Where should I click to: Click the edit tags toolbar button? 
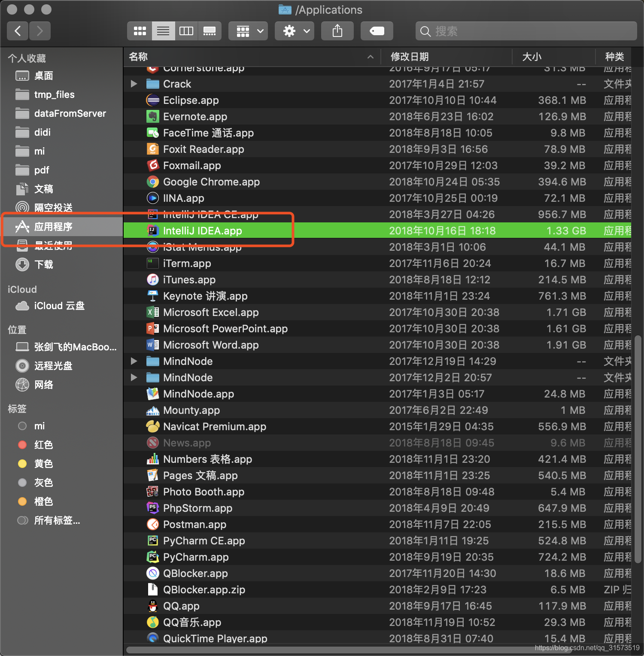click(x=377, y=31)
